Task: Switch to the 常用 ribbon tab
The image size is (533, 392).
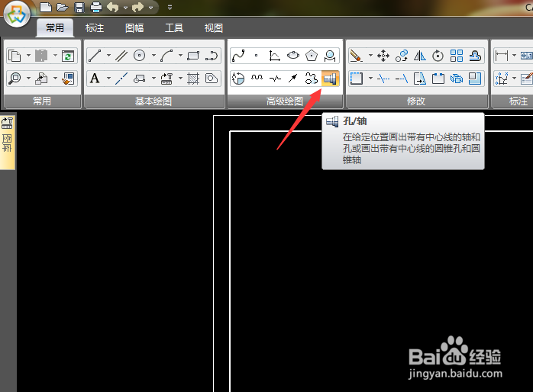Action: tap(55, 27)
